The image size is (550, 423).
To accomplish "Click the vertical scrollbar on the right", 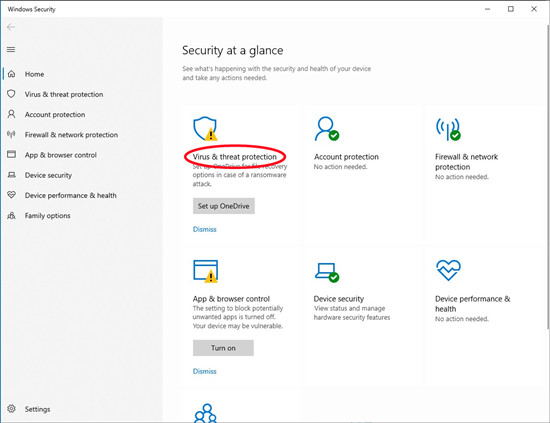I will tap(548, 177).
